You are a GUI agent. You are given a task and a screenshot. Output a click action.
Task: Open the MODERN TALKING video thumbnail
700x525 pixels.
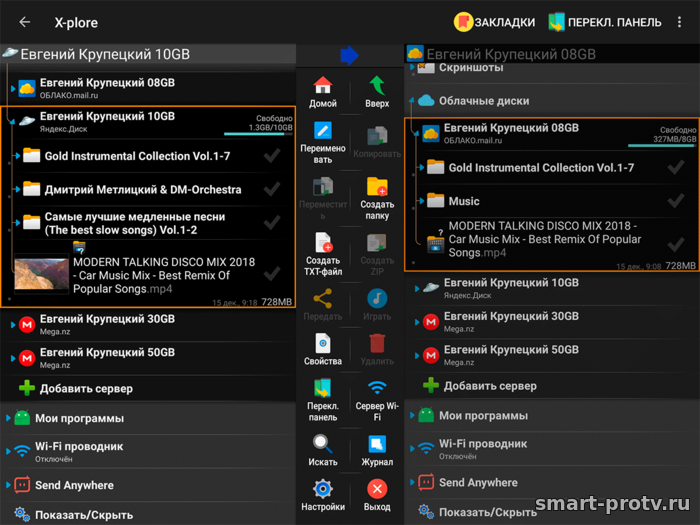[41, 276]
